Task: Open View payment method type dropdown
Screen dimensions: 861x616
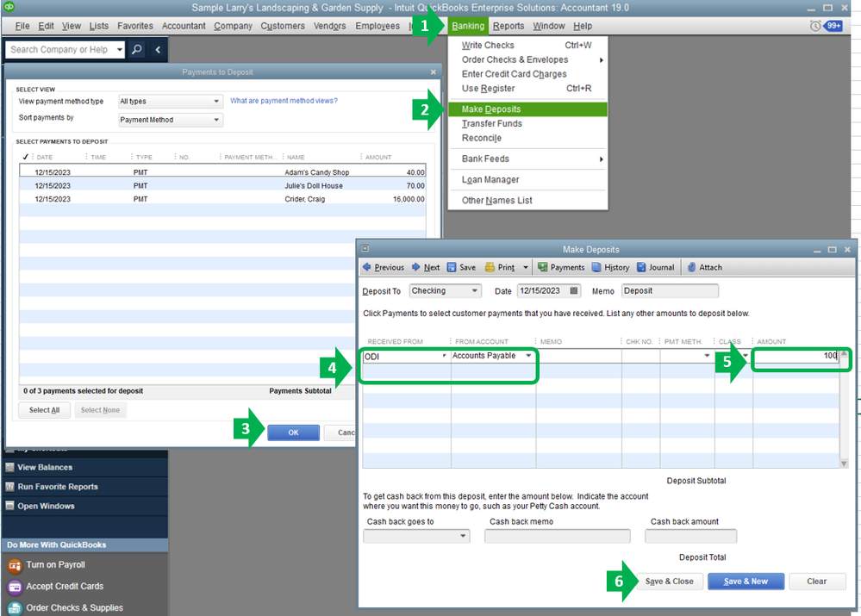Action: pyautogui.click(x=171, y=101)
